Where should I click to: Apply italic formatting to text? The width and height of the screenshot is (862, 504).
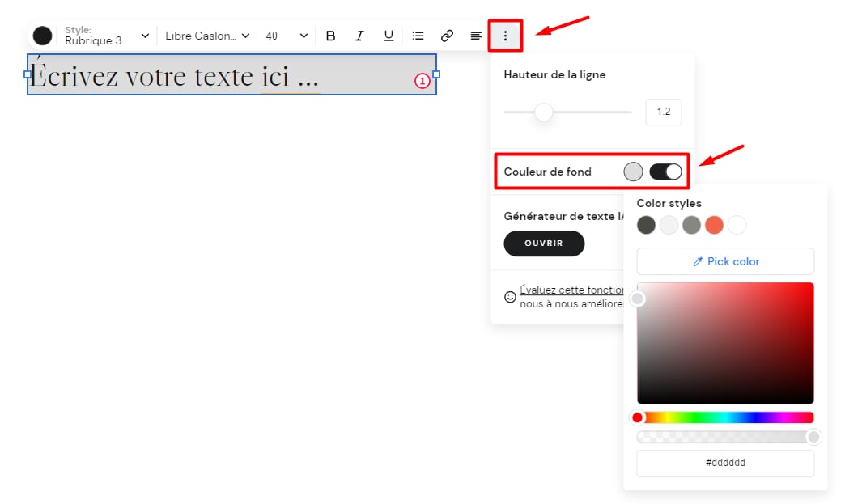coord(359,36)
